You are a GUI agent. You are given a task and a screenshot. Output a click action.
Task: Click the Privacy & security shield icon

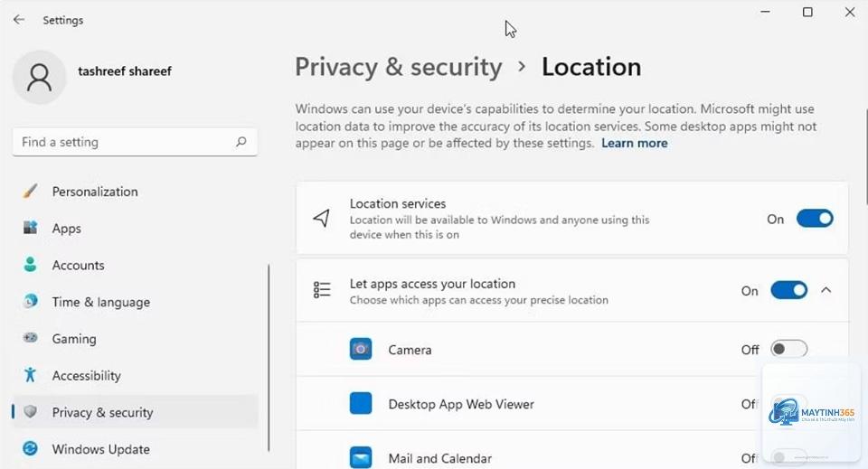click(x=31, y=411)
